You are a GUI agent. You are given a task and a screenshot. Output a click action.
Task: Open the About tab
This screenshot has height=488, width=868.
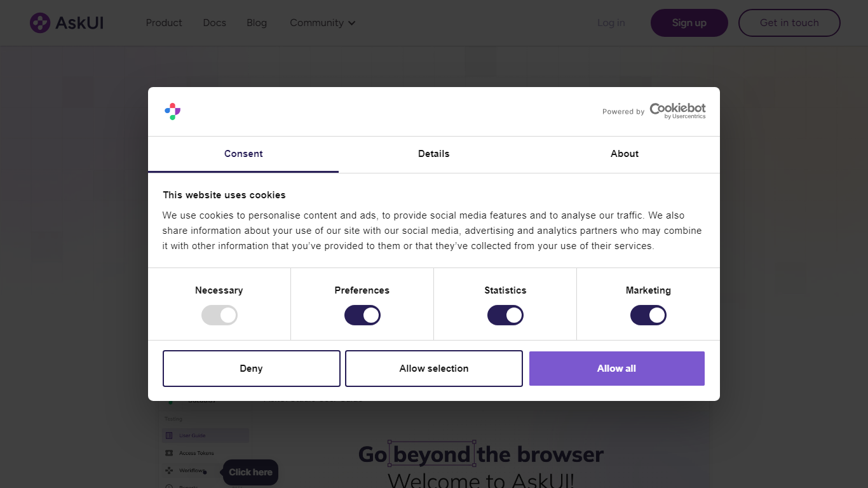[625, 154]
